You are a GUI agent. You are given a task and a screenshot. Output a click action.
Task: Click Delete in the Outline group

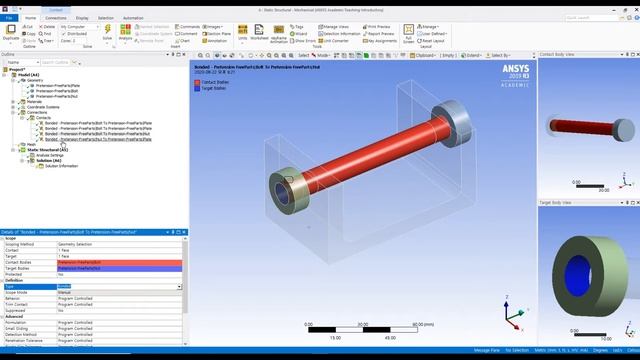pyautogui.click(x=47, y=27)
